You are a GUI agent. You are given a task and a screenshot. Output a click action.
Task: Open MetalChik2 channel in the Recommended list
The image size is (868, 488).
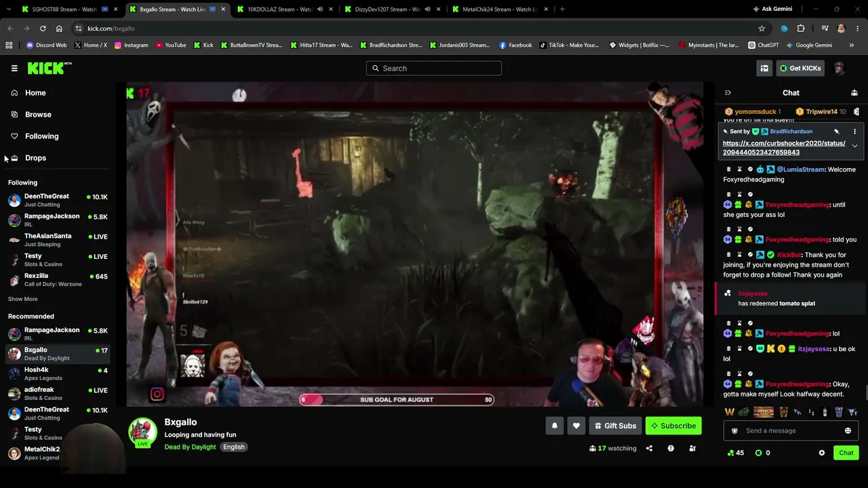tap(58, 453)
